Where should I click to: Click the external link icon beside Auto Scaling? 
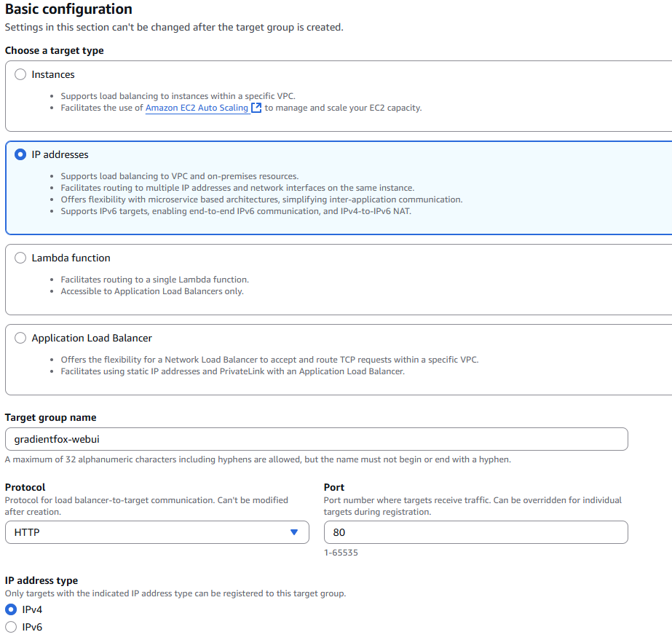256,108
